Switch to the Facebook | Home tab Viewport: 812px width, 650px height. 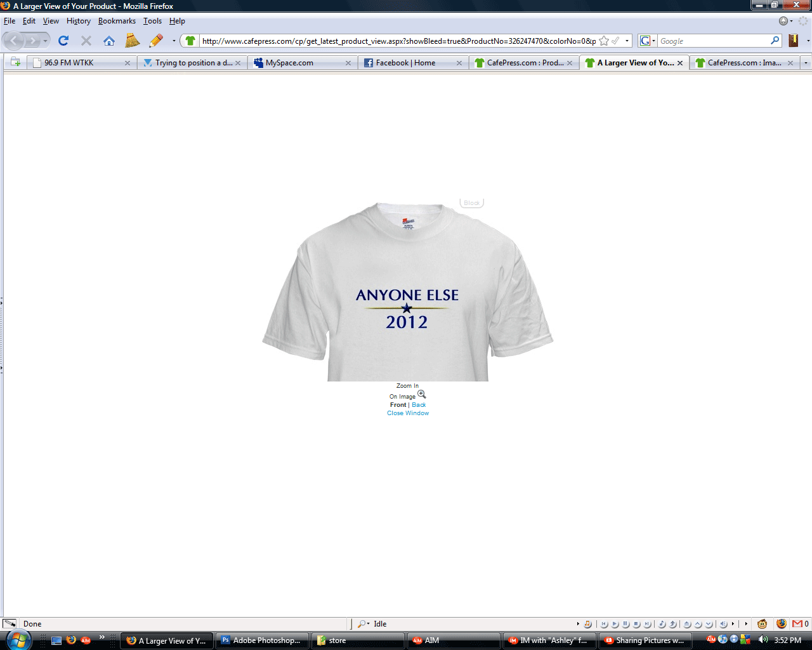point(405,63)
